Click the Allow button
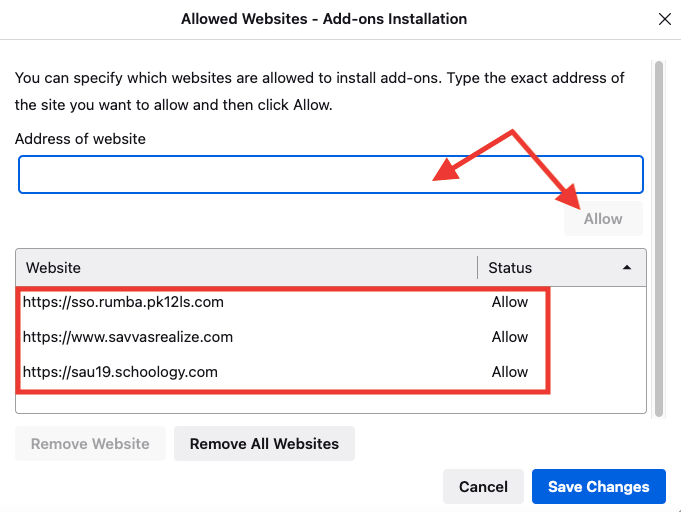The image size is (681, 512). [x=603, y=219]
